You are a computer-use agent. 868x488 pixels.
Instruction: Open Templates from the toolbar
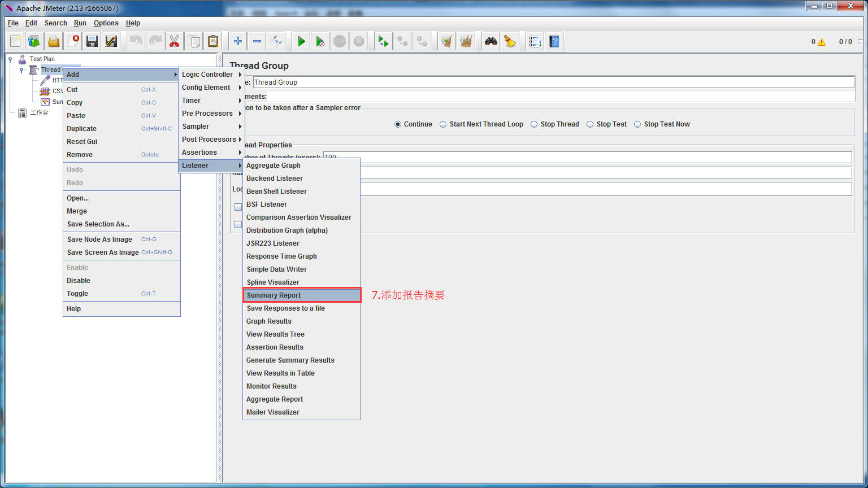[x=34, y=41]
